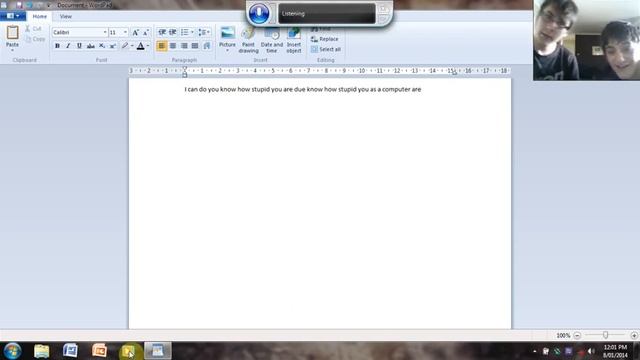Click the right indent ruler marker
The height and width of the screenshot is (360, 640).
coord(455,72)
